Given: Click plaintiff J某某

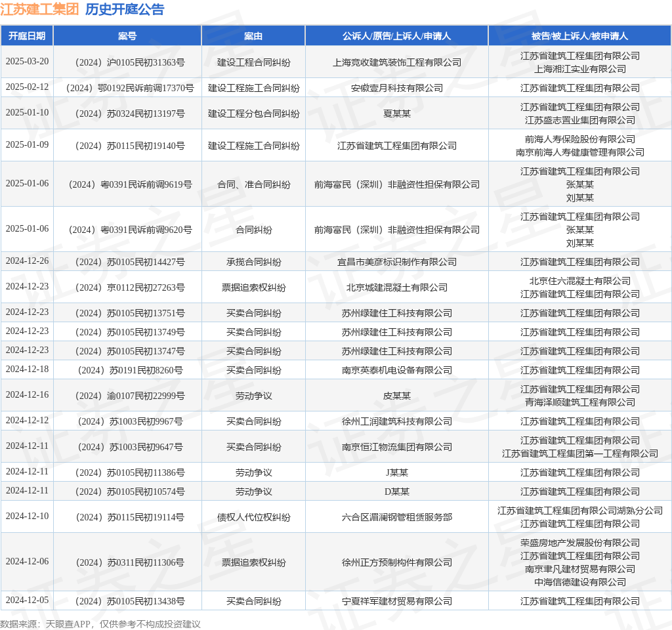Looking at the screenshot, I should coord(397,472).
